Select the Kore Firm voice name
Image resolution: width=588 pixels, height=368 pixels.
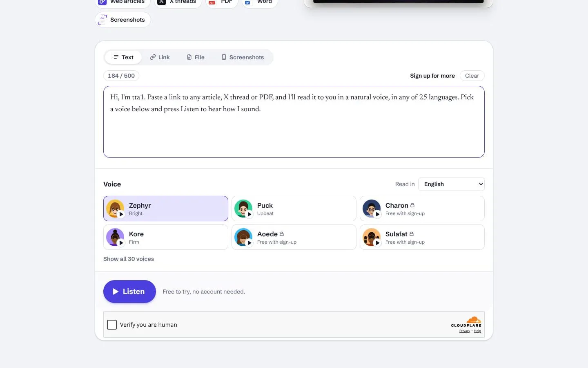(136, 234)
